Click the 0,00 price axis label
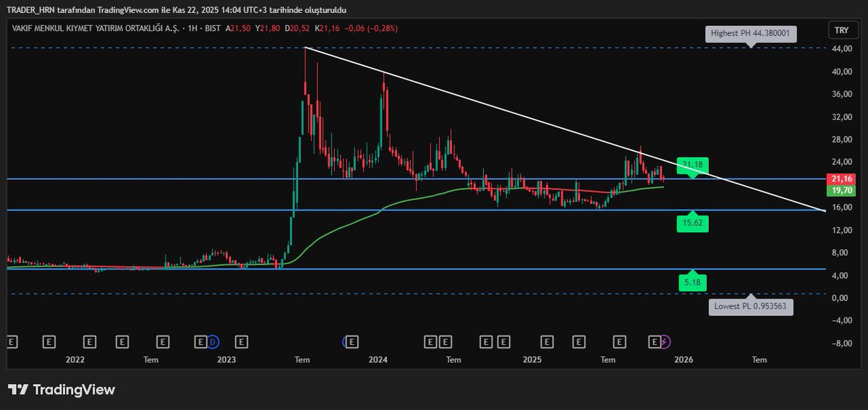Screen dimensions: 868x410 841,298
